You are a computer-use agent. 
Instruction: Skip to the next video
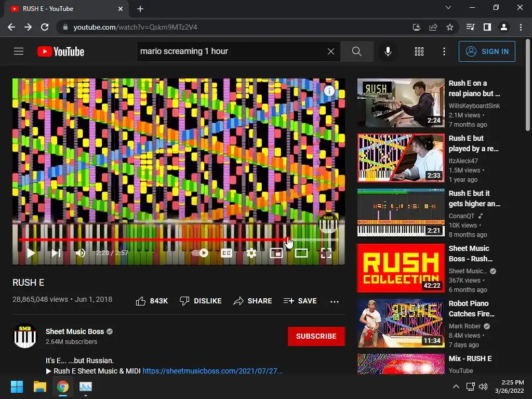(x=56, y=253)
